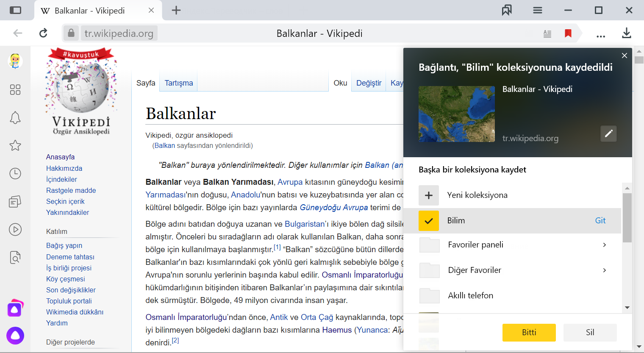The width and height of the screenshot is (644, 353).
Task: Open Alice assistant round purple icon
Action: coord(15,336)
